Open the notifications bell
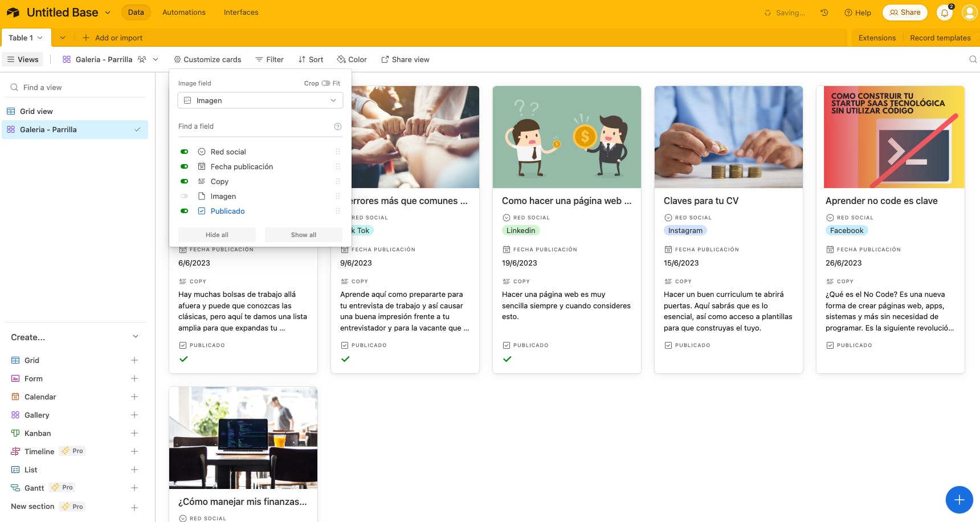980x522 pixels. pos(945,13)
